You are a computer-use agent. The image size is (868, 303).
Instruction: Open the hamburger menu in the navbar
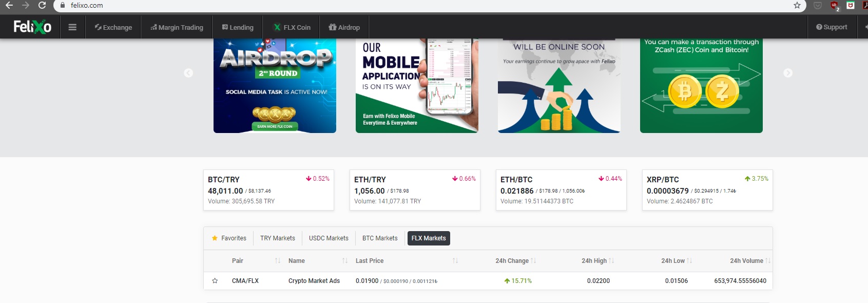pyautogui.click(x=72, y=27)
